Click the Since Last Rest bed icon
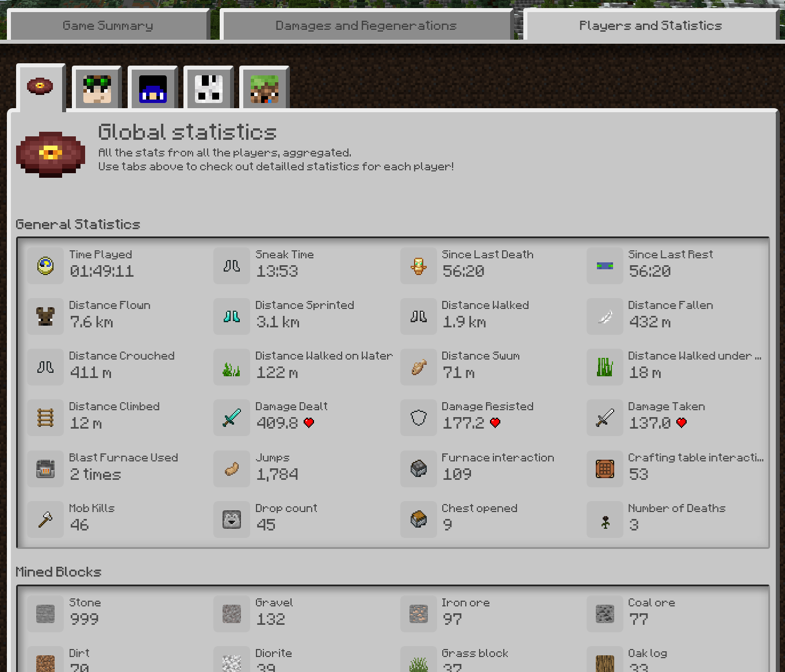This screenshot has height=672, width=785. tap(605, 266)
